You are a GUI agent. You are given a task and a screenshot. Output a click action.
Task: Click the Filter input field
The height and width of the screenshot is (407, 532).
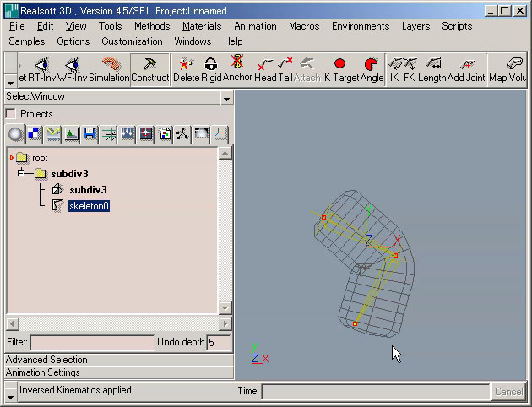[92, 342]
